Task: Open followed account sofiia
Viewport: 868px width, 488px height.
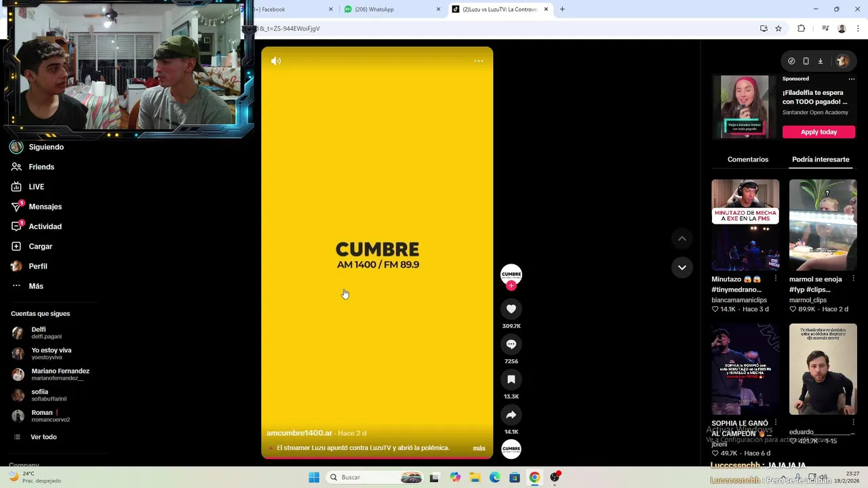Action: pyautogui.click(x=39, y=395)
